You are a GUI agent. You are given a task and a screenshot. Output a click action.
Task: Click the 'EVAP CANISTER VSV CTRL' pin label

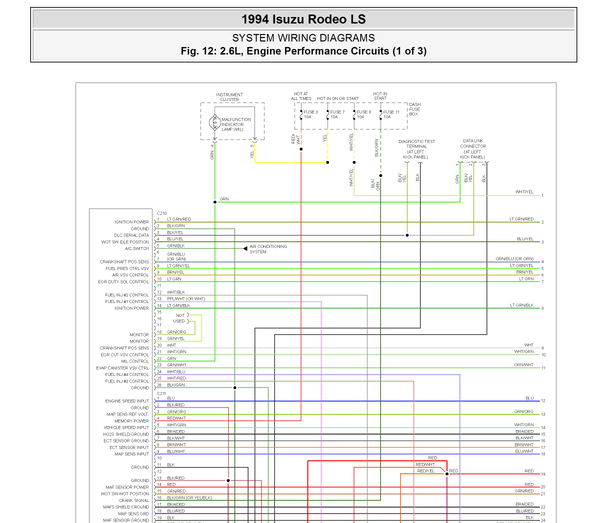[122, 368]
